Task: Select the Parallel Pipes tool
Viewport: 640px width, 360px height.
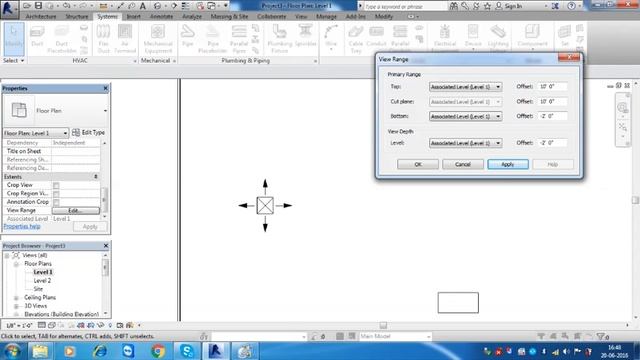Action: tap(239, 39)
